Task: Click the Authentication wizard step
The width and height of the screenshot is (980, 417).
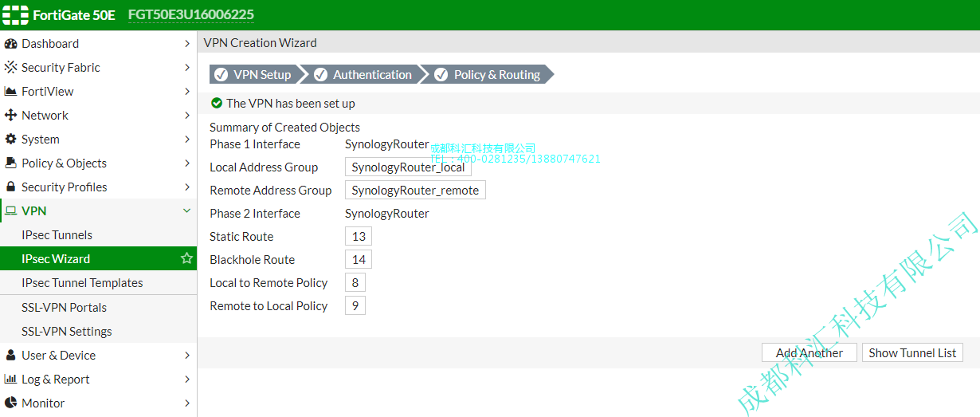Action: pos(363,74)
